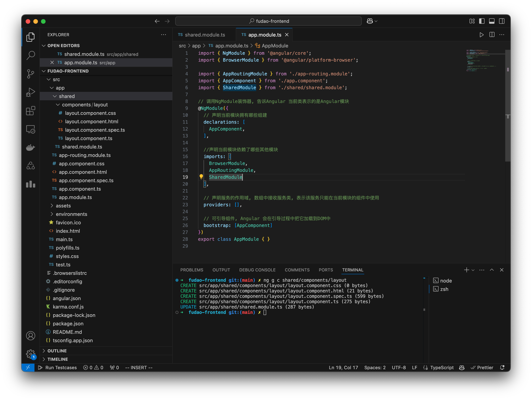Open the terminal launch profile dropdown arrow
The image size is (532, 400).
click(x=473, y=270)
